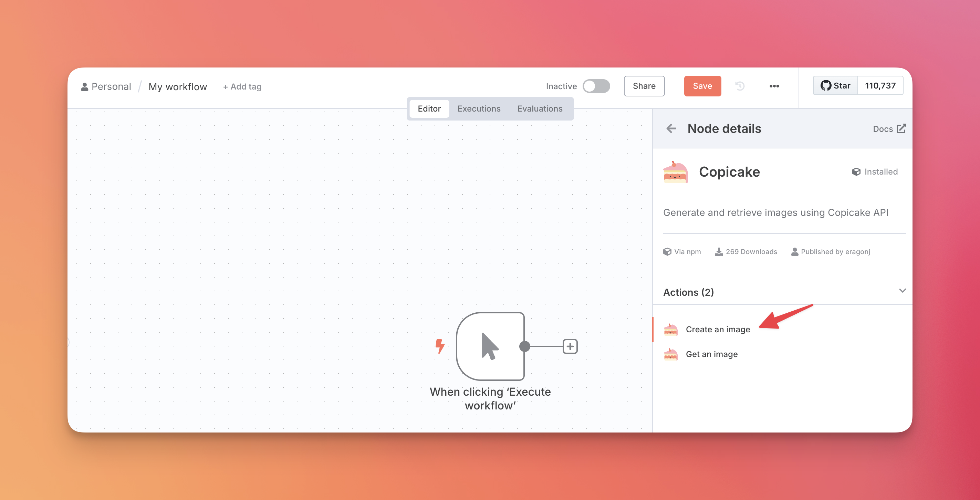Collapse the Actions (2) section chevron
Screen dimensions: 980x500
pos(902,291)
